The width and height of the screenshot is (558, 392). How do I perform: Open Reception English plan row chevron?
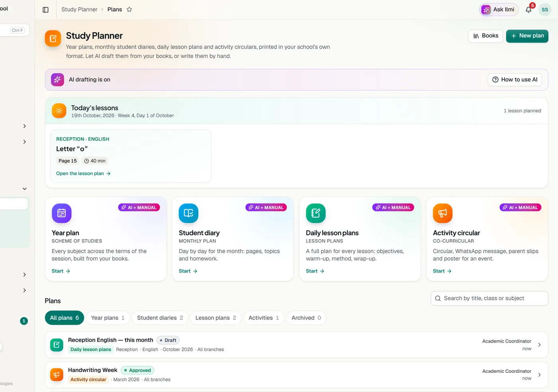pyautogui.click(x=539, y=345)
